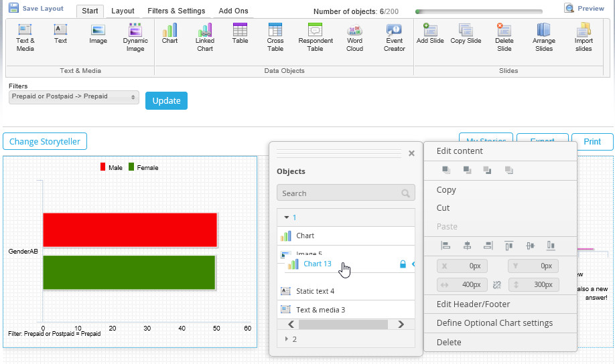
Task: Collapse slide 1 in Objects list
Action: (287, 217)
